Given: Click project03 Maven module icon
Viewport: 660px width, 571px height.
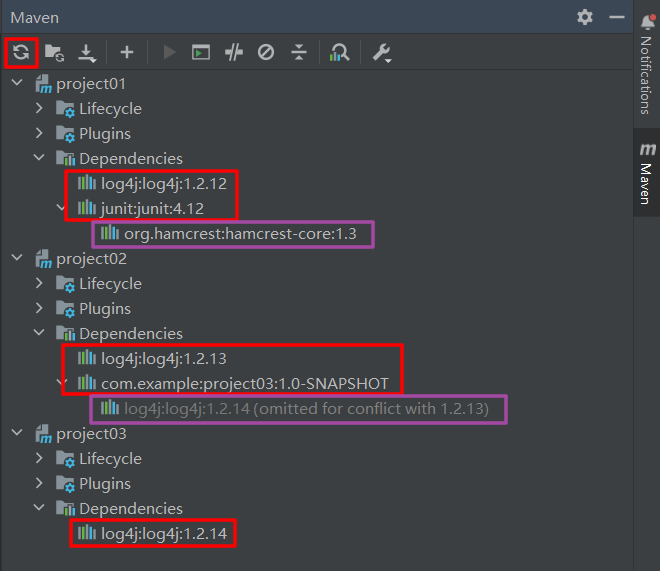Looking at the screenshot, I should [x=43, y=434].
